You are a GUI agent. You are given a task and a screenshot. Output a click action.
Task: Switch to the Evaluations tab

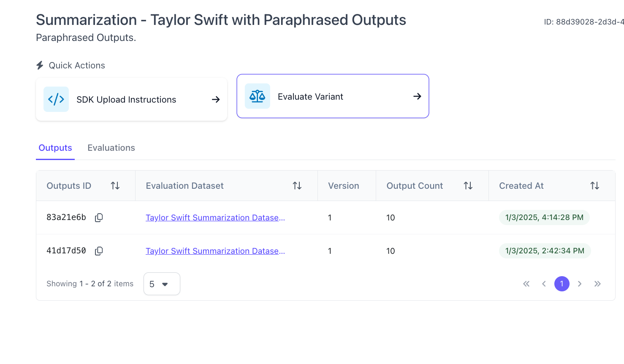click(x=111, y=148)
